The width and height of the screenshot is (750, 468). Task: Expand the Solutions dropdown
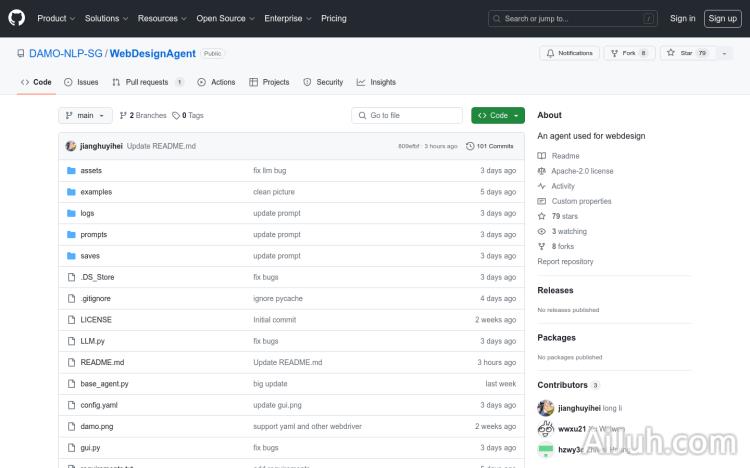tap(105, 18)
